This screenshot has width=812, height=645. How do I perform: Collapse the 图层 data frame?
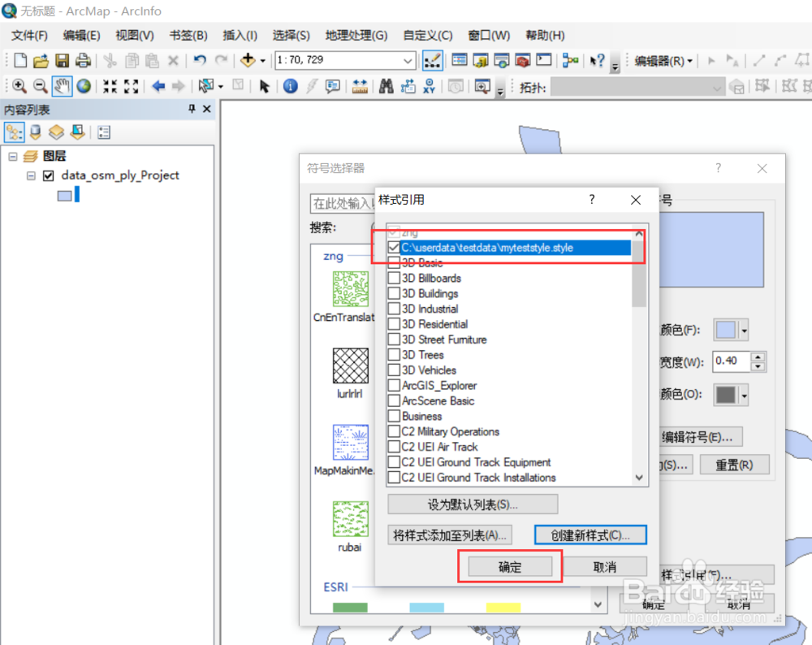[x=13, y=156]
